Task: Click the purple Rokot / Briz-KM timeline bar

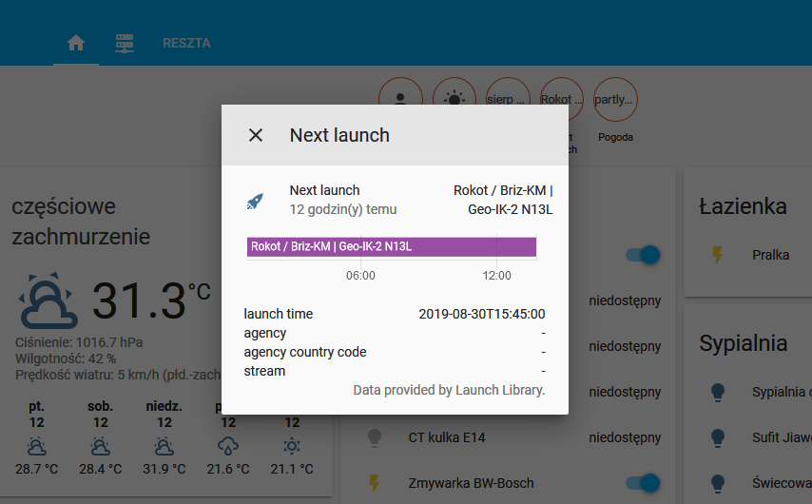Action: pyautogui.click(x=391, y=247)
